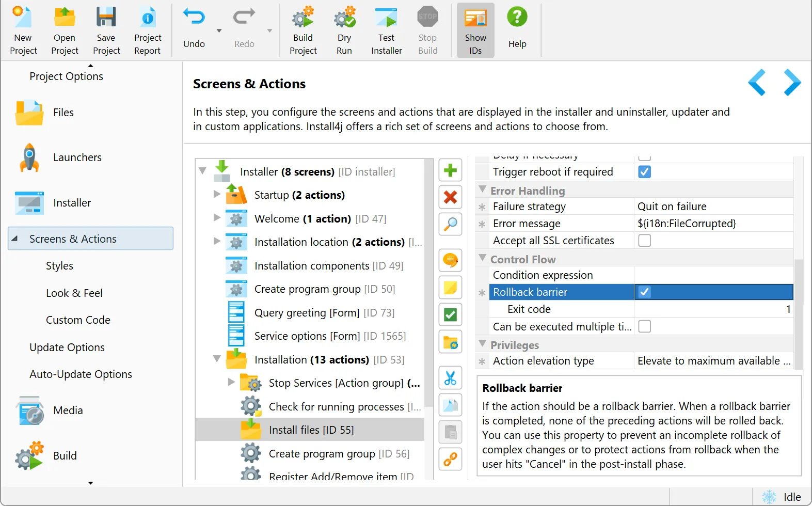Image resolution: width=812 pixels, height=506 pixels.
Task: Collapse the Screens & Actions sidebar arrow
Action: tap(14, 239)
